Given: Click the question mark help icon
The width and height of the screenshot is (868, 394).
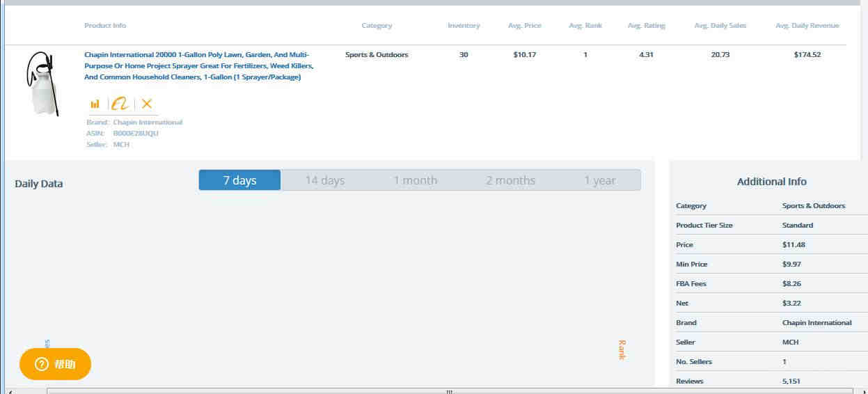Looking at the screenshot, I should pyautogui.click(x=42, y=364).
